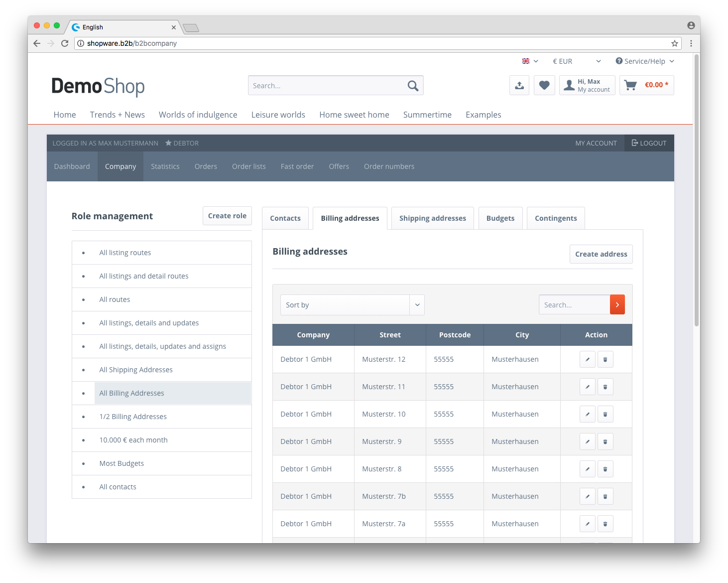This screenshot has width=728, height=583.
Task: Open the Sort by dropdown
Action: (352, 305)
